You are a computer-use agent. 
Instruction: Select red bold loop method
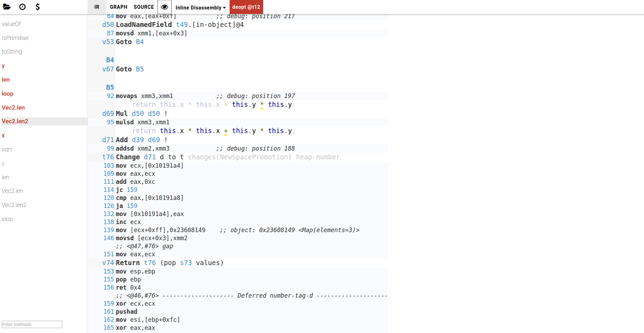click(7, 93)
